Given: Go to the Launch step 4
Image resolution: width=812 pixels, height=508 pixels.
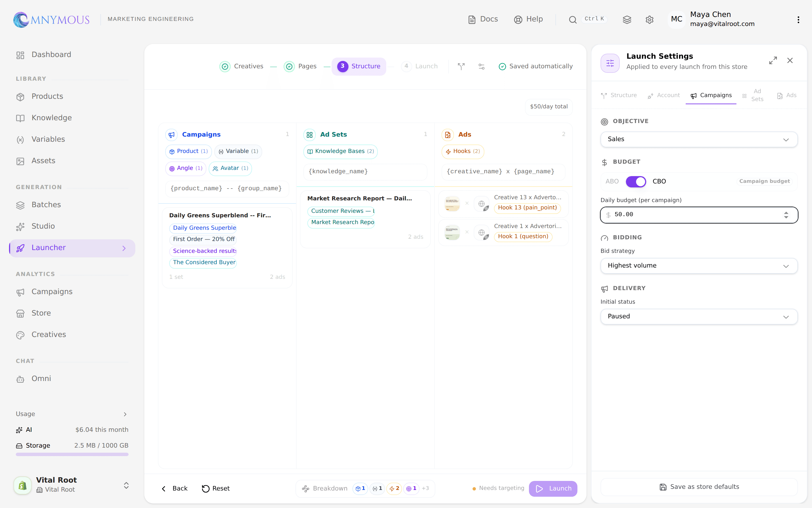Looking at the screenshot, I should point(420,67).
